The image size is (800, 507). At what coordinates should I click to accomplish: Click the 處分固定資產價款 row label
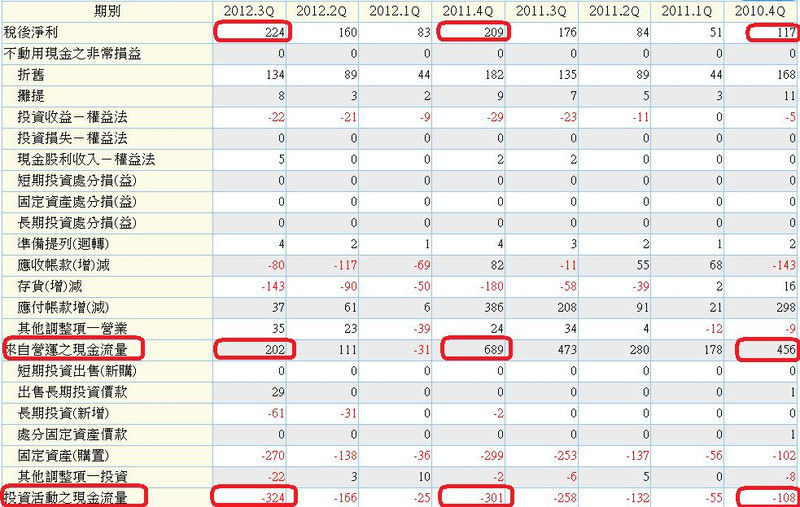(x=72, y=434)
